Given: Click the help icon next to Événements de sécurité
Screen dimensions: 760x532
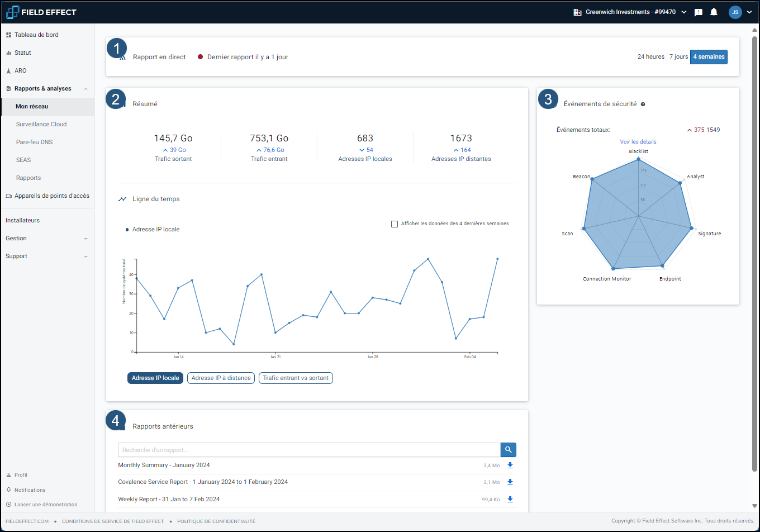Looking at the screenshot, I should pyautogui.click(x=643, y=104).
